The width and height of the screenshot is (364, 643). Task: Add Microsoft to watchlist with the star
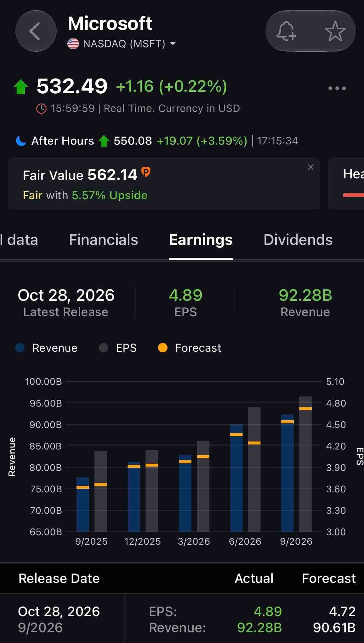click(x=335, y=31)
